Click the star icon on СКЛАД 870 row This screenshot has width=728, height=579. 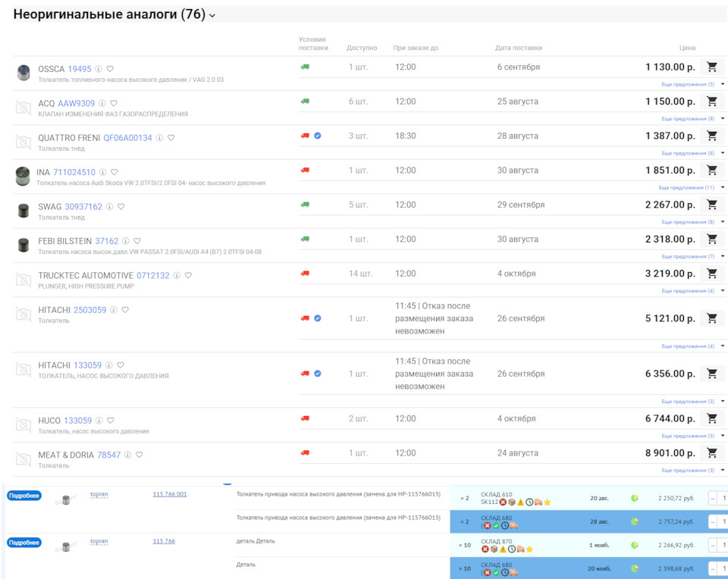coord(530,549)
